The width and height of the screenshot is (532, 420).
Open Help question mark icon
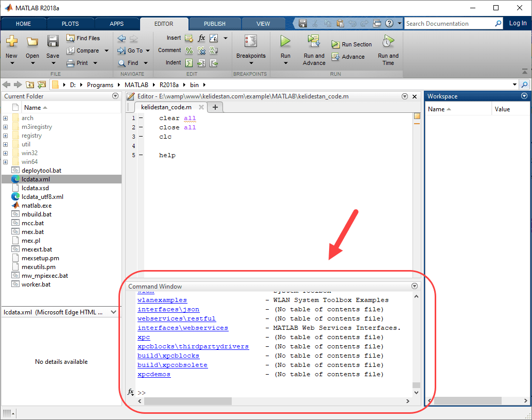pyautogui.click(x=389, y=23)
